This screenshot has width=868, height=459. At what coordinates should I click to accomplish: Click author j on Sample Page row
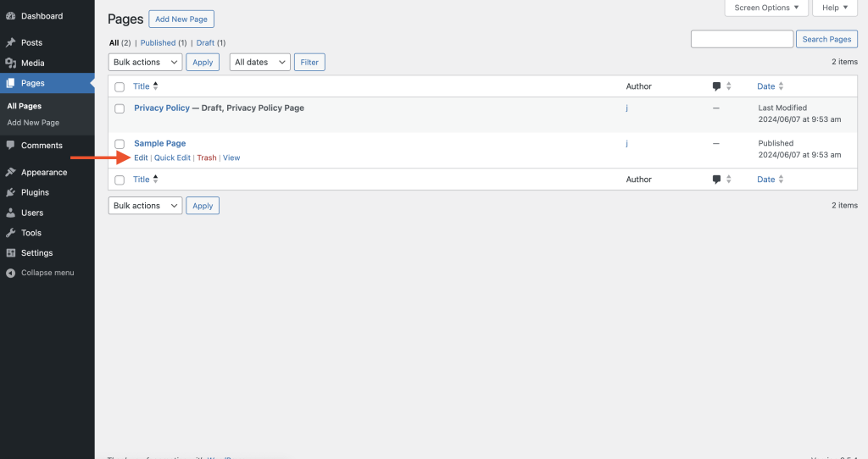tap(626, 143)
